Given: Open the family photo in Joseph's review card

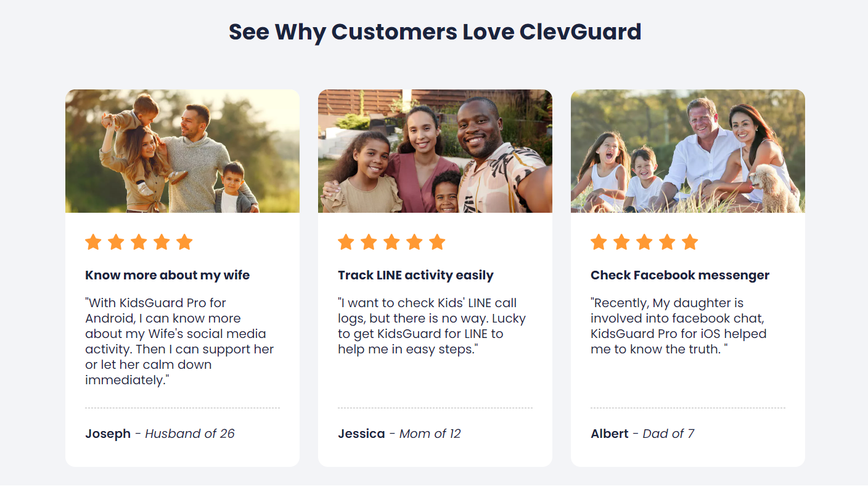Looking at the screenshot, I should (182, 151).
